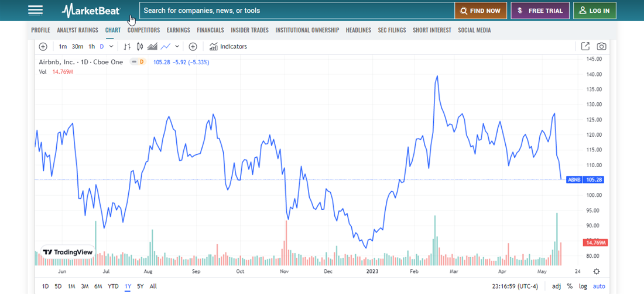Toggle the log scale option
Image resolution: width=644 pixels, height=294 pixels.
(583, 286)
